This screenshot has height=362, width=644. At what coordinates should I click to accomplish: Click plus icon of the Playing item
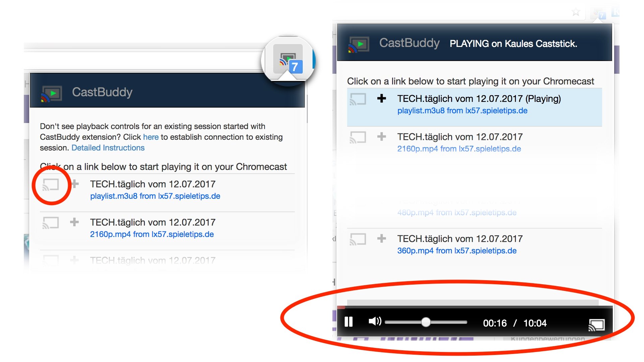382,99
